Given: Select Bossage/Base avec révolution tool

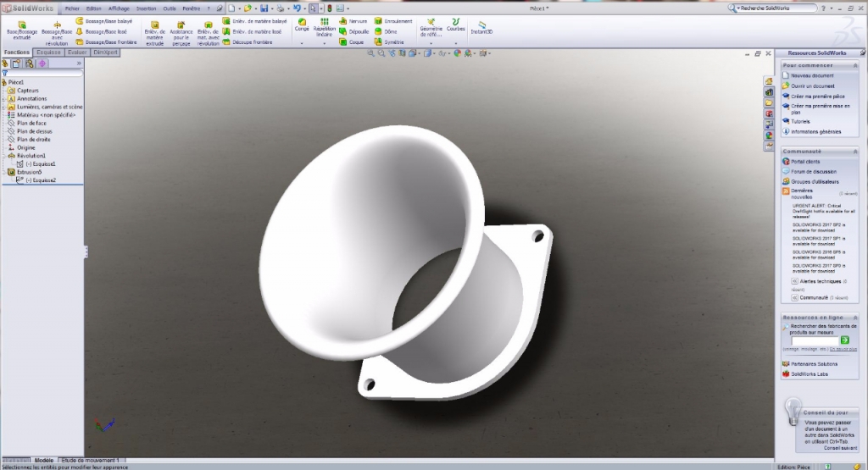Looking at the screenshot, I should pos(57,33).
